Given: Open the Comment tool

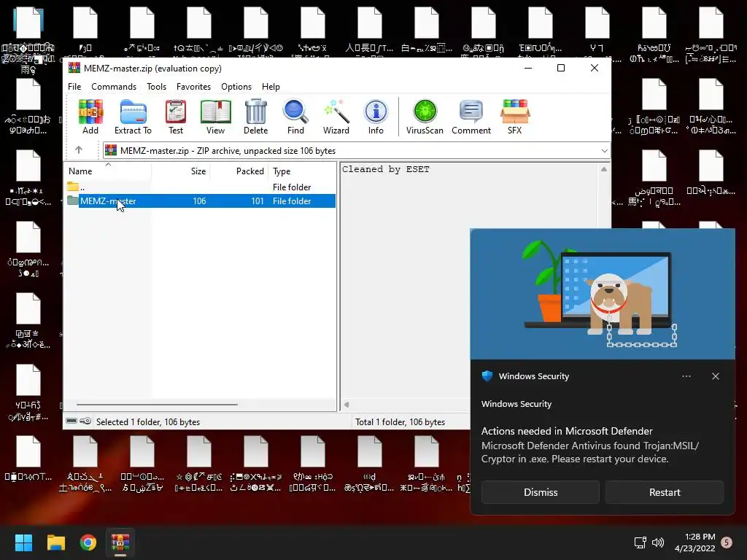Looking at the screenshot, I should [x=471, y=117].
